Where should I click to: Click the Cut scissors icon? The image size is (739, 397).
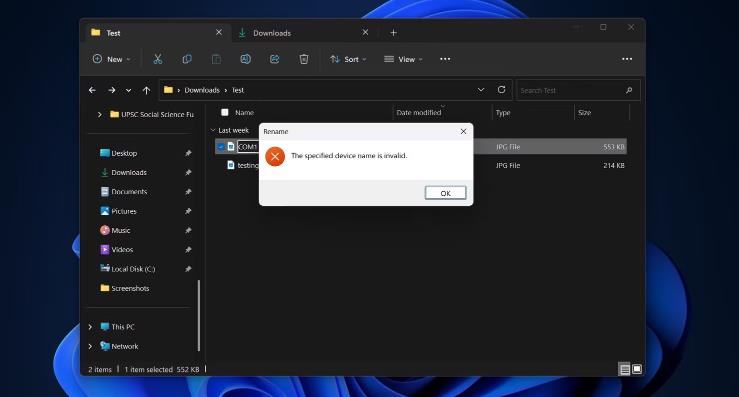pos(157,59)
